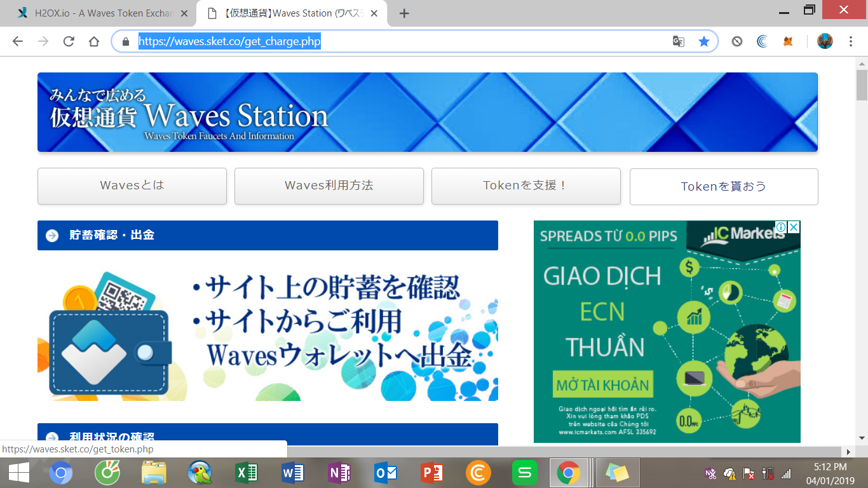The image size is (868, 488).
Task: Click the home icon in browser toolbar
Action: tap(94, 41)
